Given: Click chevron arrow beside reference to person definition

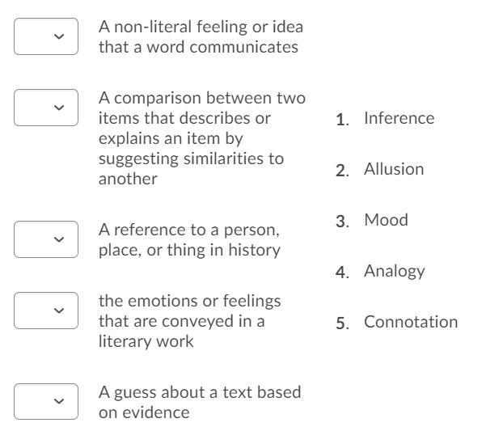Looking at the screenshot, I should 59,239.
